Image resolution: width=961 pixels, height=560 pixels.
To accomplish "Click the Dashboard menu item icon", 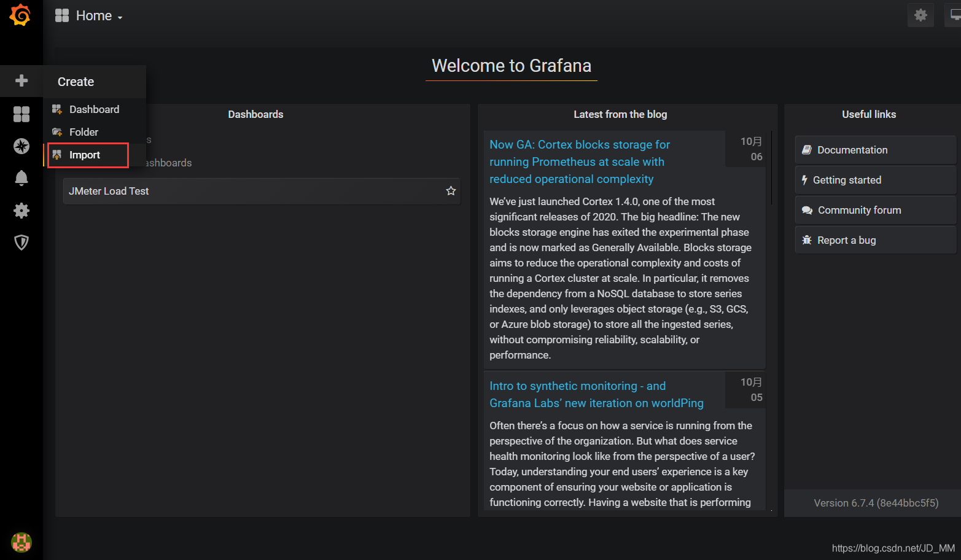I will [57, 109].
